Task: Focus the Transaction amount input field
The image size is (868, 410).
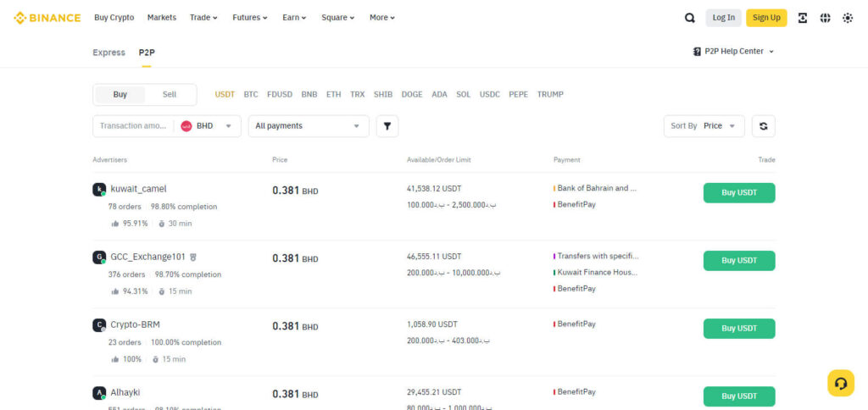Action: (133, 126)
